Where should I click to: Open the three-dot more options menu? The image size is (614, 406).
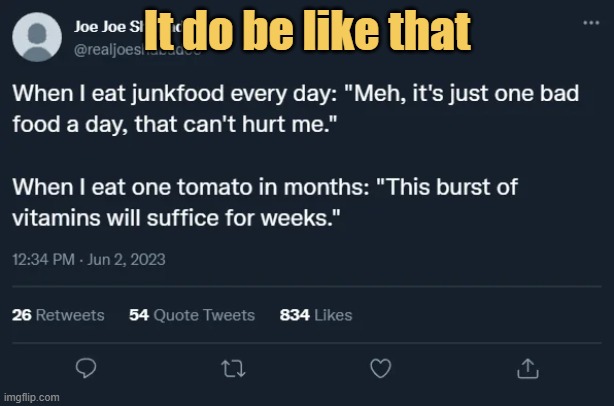click(591, 23)
